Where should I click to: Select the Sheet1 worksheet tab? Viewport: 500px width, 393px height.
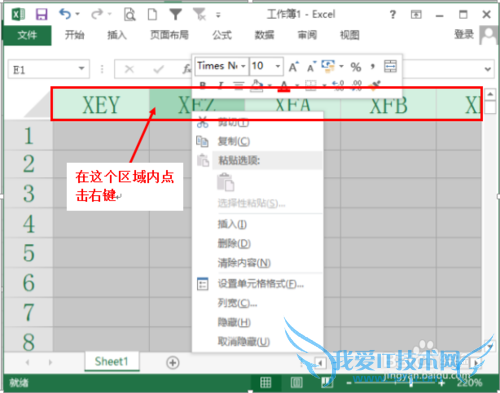pos(112,361)
